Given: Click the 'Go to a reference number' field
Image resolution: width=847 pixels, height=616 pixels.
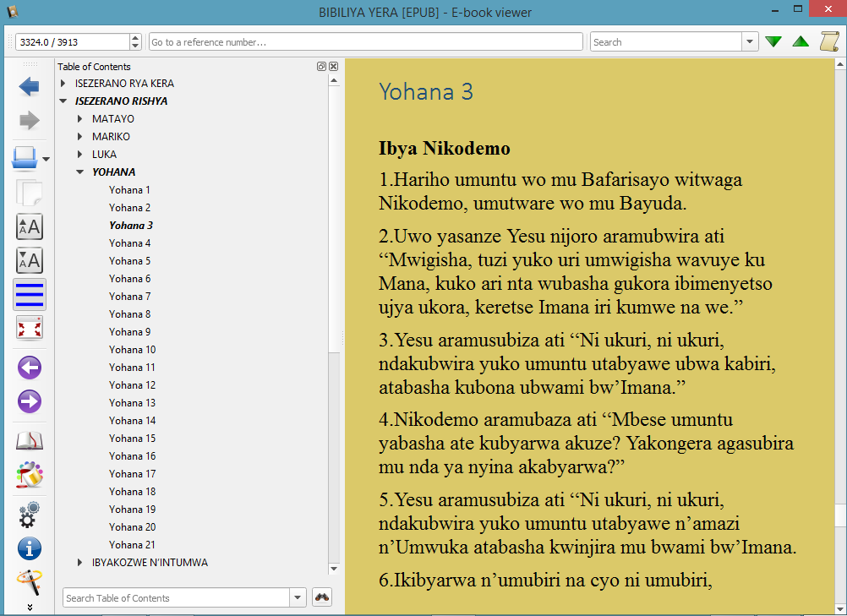Looking at the screenshot, I should [x=366, y=42].
